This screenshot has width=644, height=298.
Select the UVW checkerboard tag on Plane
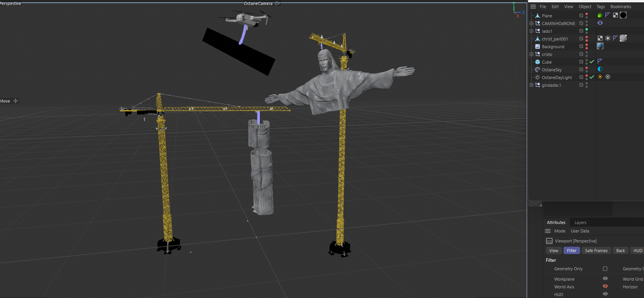616,15
